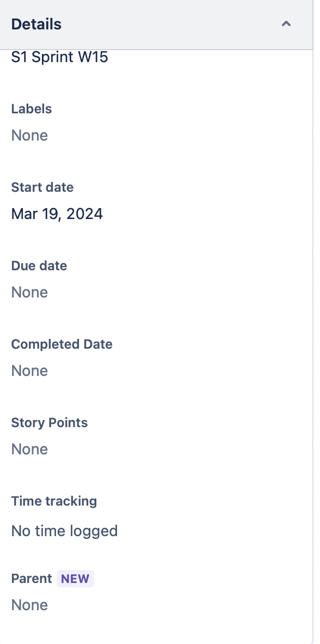Open Time tracking No time logged
This screenshot has height=644, width=320.
(x=64, y=531)
